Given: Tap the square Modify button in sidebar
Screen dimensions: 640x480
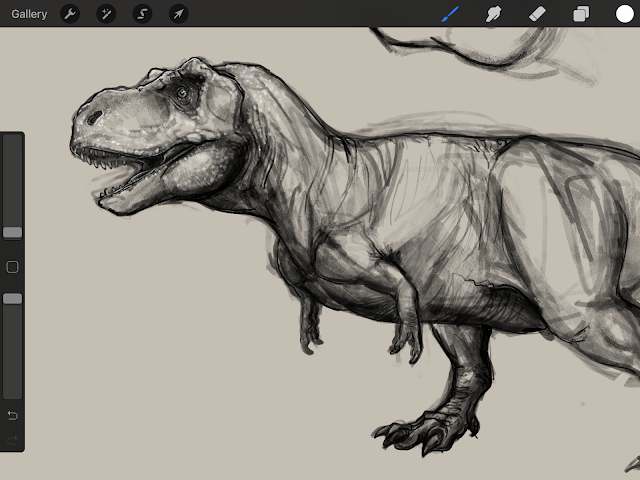Looking at the screenshot, I should point(12,267).
